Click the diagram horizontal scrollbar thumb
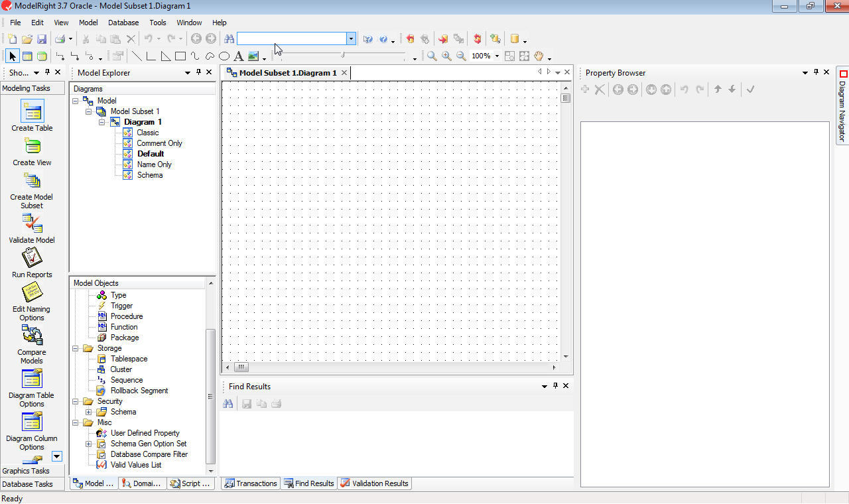Viewport: 849px width, 504px height. (241, 367)
